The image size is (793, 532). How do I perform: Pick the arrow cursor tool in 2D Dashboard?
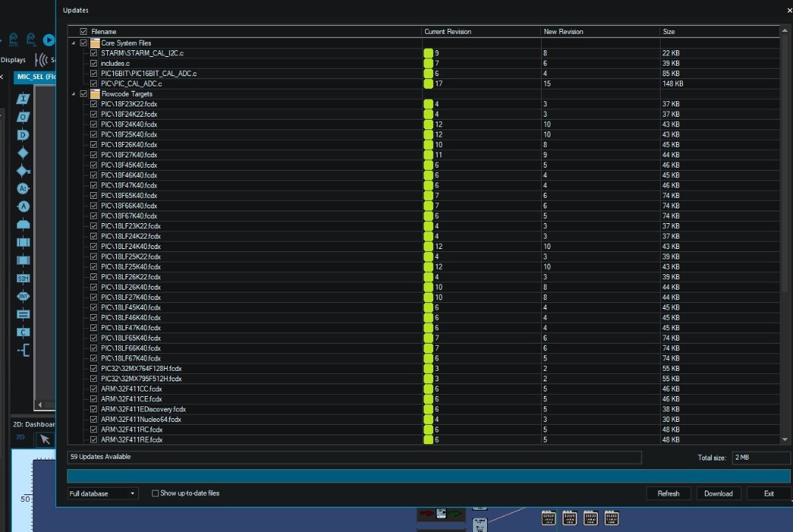pos(45,439)
